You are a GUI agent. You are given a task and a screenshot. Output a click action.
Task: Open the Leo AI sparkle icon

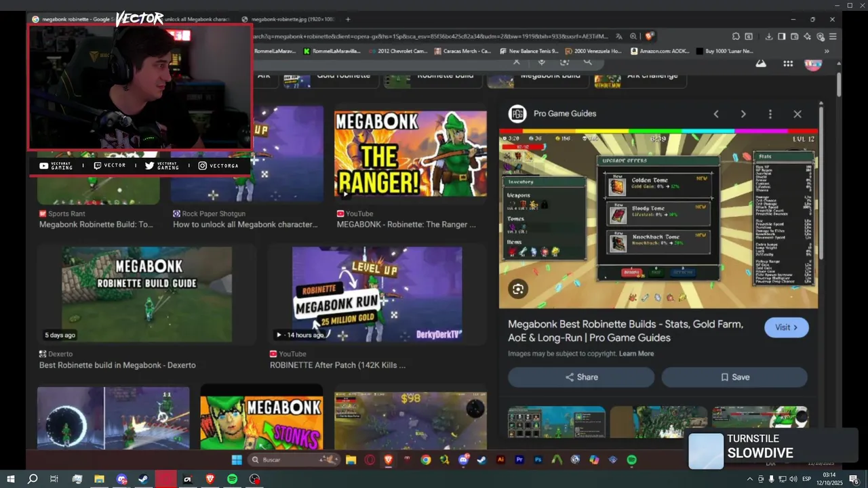(808, 37)
